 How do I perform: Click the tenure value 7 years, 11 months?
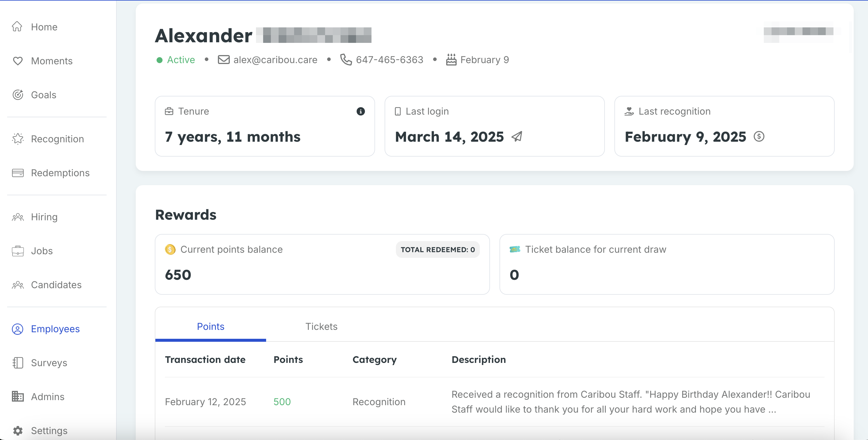point(232,137)
